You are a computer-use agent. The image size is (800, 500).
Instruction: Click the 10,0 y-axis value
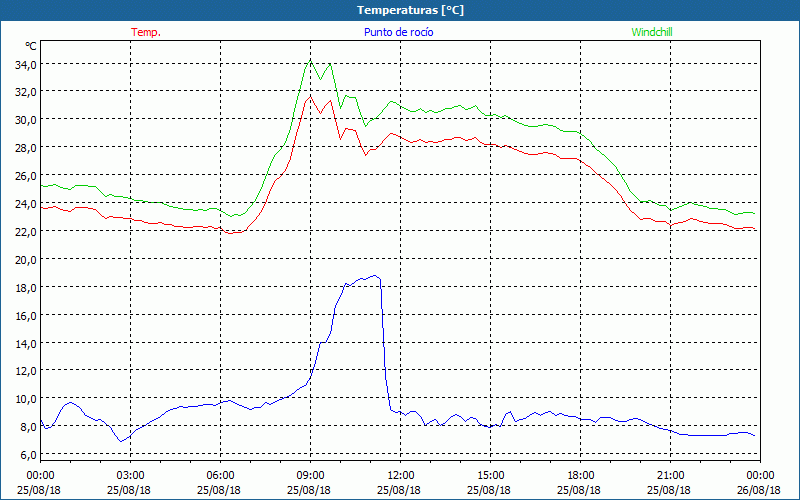[26, 398]
